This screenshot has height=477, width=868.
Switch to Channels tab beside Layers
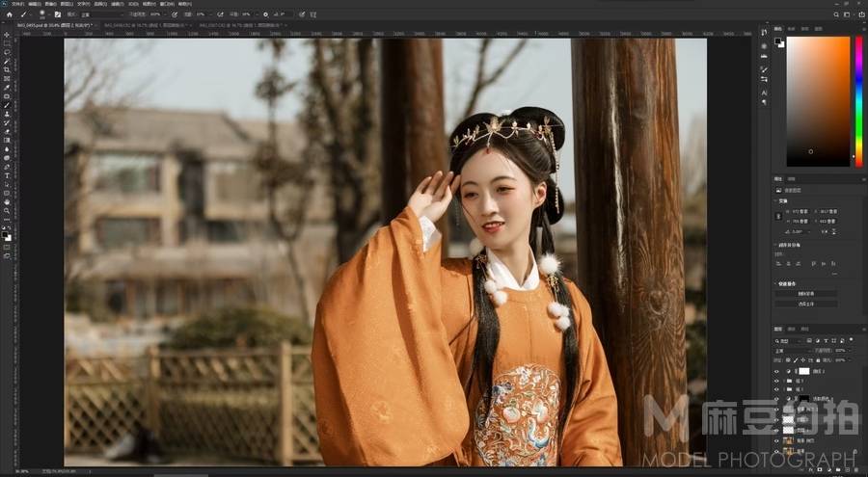[x=792, y=329]
